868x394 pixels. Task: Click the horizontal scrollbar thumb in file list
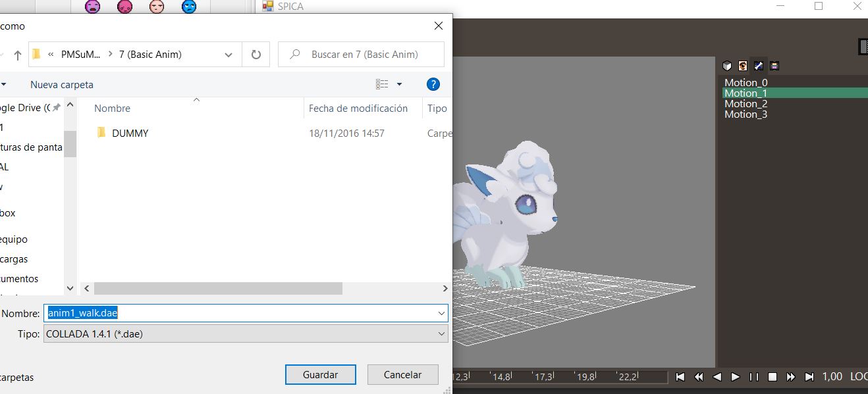[218, 288]
